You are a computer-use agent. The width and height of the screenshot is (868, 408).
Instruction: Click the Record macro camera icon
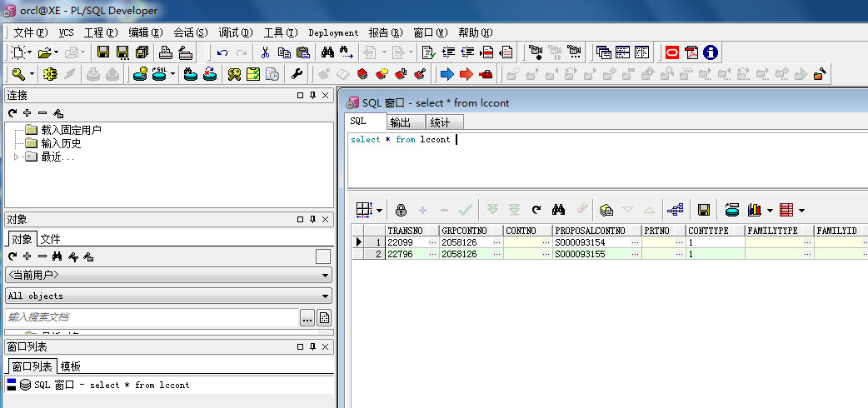point(536,52)
